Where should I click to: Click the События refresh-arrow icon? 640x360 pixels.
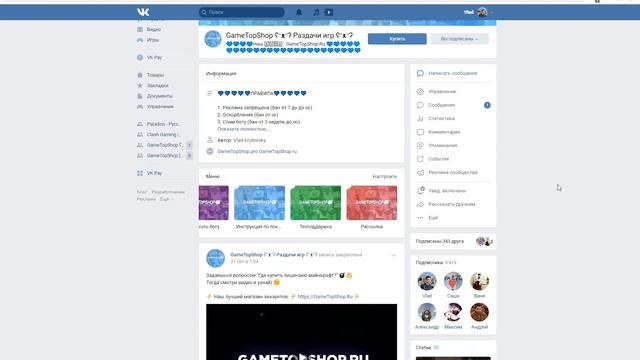[x=420, y=159]
